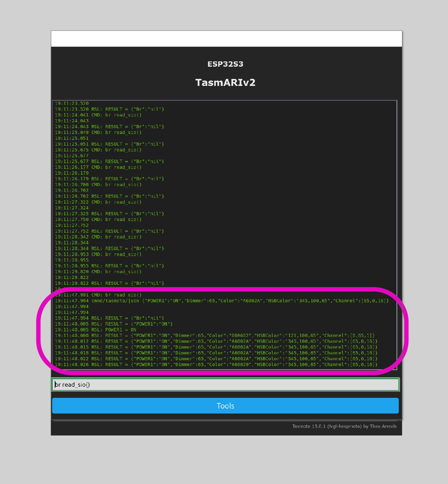This screenshot has height=484, width=448.
Task: Click the RESULT {"POWER1":"ON"} log line
Action: 114,324
